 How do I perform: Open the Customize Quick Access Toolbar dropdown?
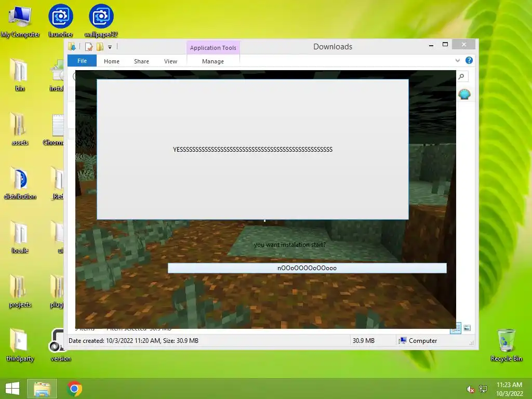110,47
